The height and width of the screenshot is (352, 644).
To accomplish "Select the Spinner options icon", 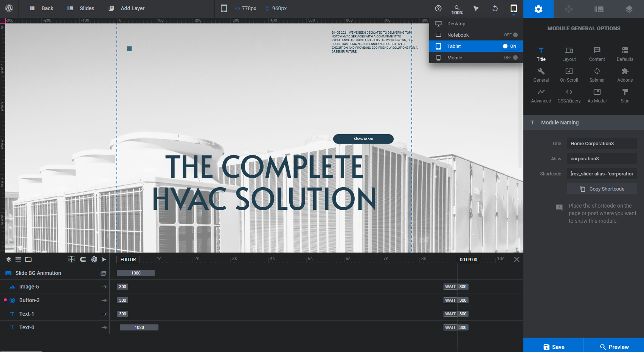I will tap(597, 75).
